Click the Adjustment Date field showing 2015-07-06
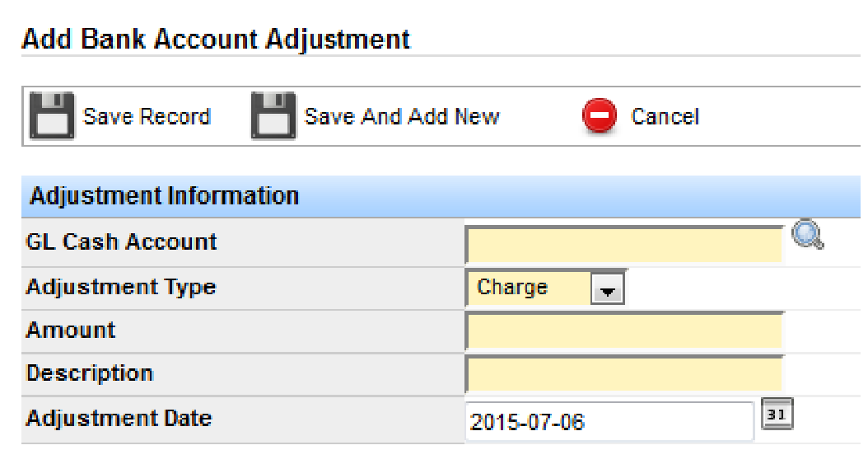868x464 pixels. pyautogui.click(x=609, y=421)
